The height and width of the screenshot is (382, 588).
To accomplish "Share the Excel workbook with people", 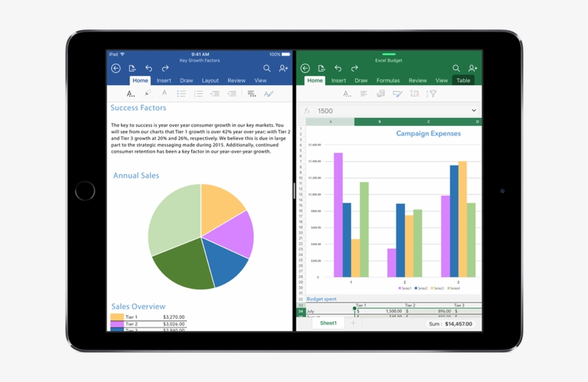I will click(473, 68).
